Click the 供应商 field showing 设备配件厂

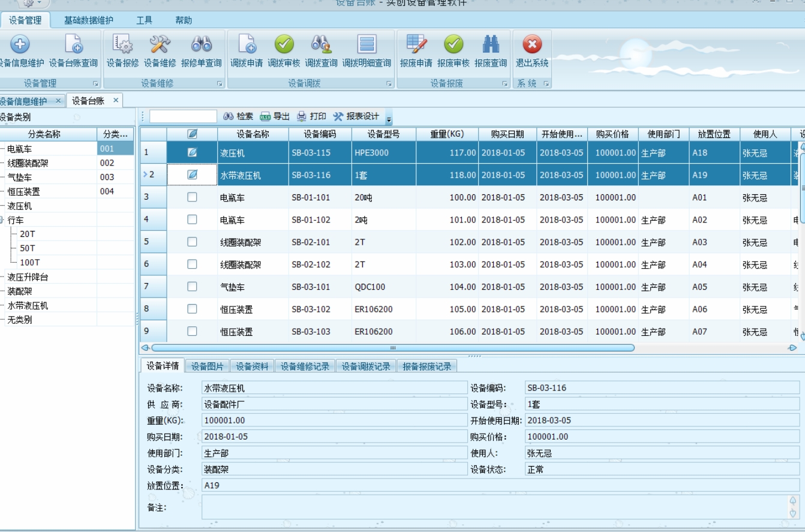(x=335, y=404)
